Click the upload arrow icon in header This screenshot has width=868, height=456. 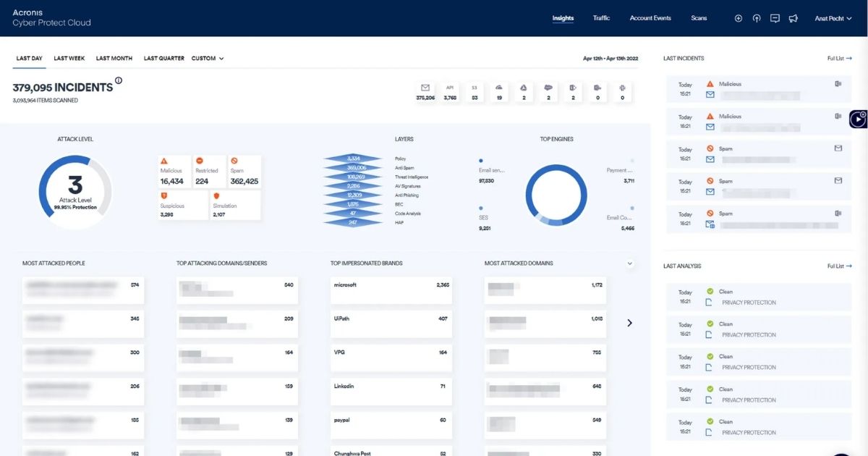coord(757,19)
